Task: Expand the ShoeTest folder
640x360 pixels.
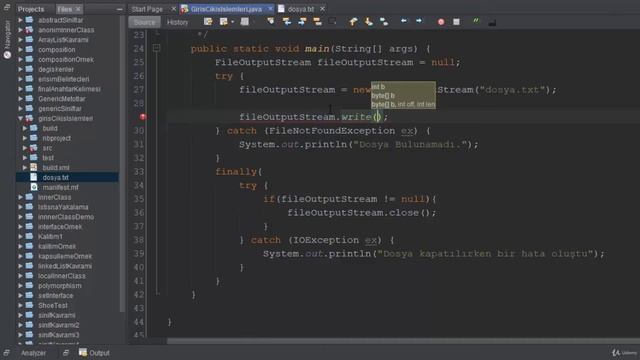Action: [x=20, y=305]
